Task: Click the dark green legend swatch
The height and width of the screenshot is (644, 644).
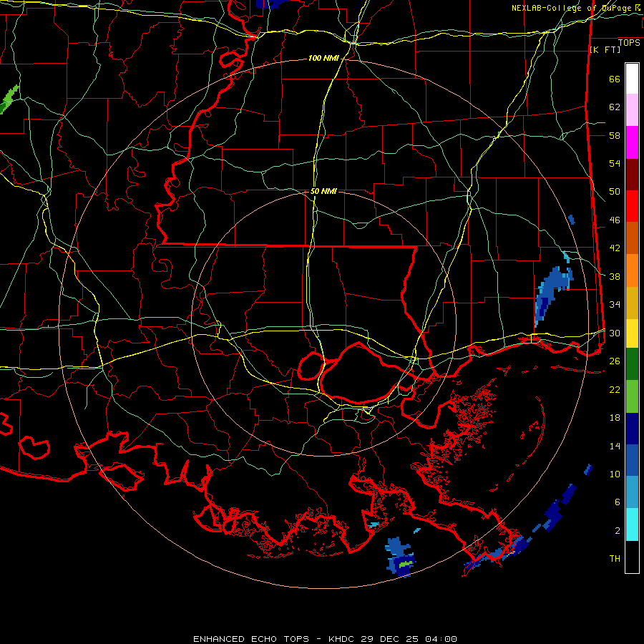Action: (x=632, y=364)
